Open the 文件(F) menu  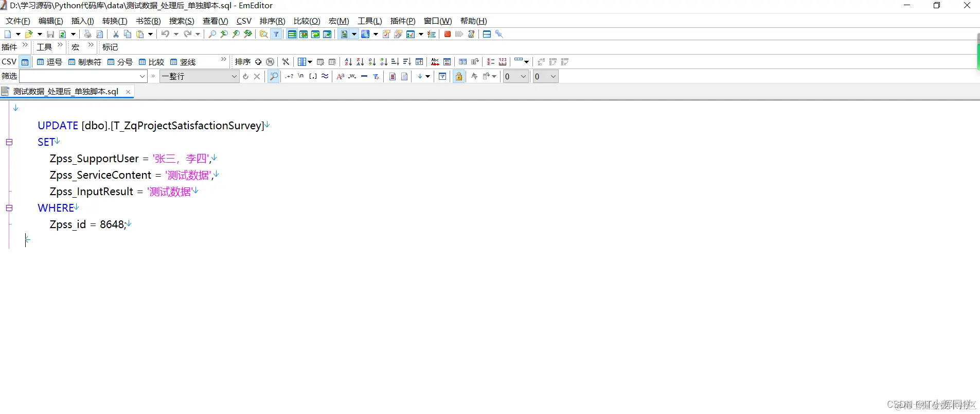pos(18,21)
